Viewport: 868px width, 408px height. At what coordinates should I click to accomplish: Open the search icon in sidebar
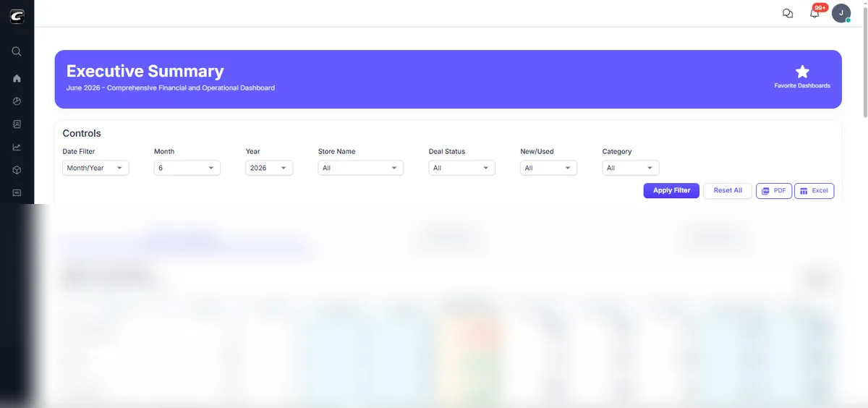17,51
